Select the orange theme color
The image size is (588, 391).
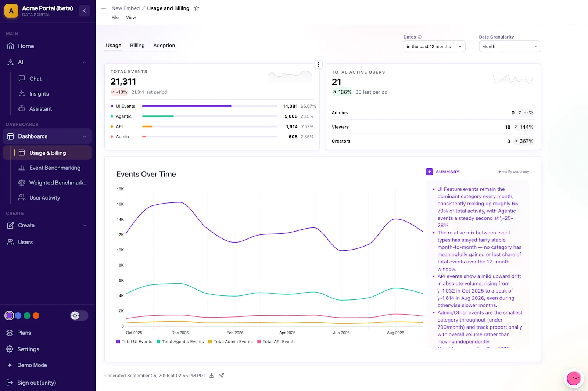tap(36, 316)
